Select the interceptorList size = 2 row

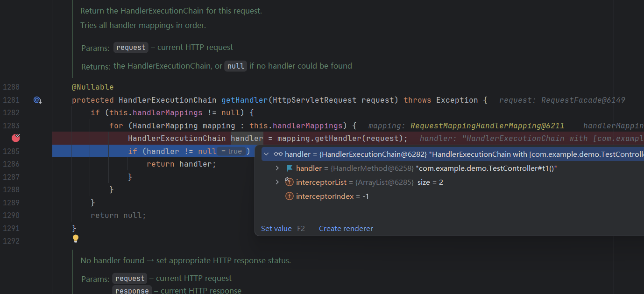(369, 182)
